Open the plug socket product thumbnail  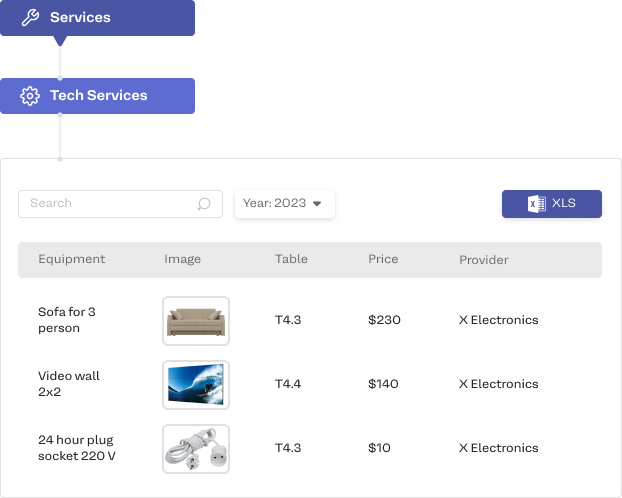(196, 449)
